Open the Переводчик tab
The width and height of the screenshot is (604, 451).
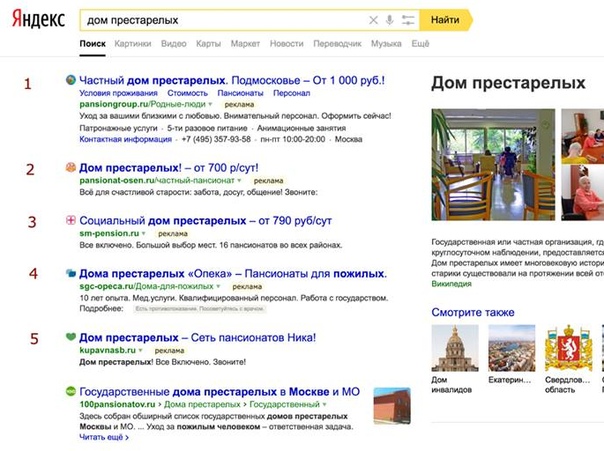pyautogui.click(x=337, y=44)
